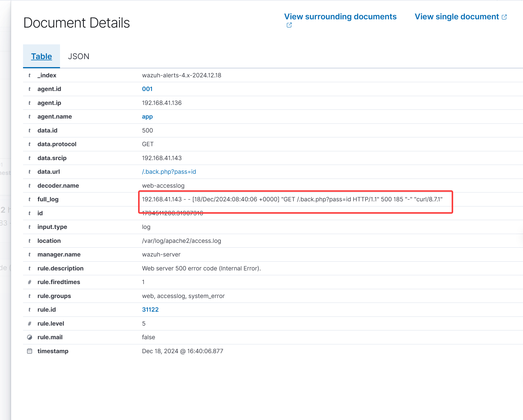
Task: Click the text-type icon for decoder.name
Action: (29, 186)
